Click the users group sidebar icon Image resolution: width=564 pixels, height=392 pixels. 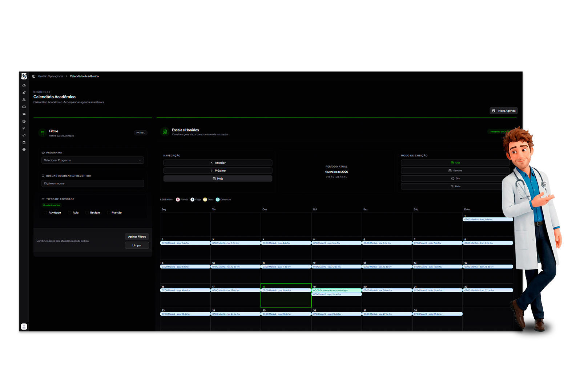[x=24, y=100]
